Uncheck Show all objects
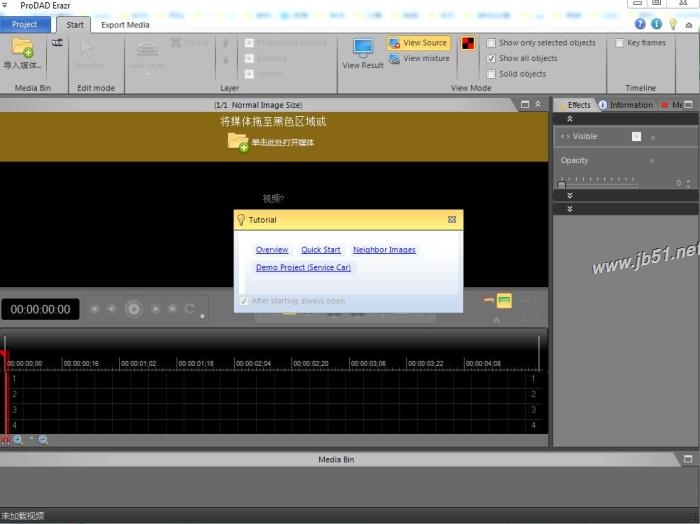Image resolution: width=700 pixels, height=524 pixels. click(x=491, y=58)
